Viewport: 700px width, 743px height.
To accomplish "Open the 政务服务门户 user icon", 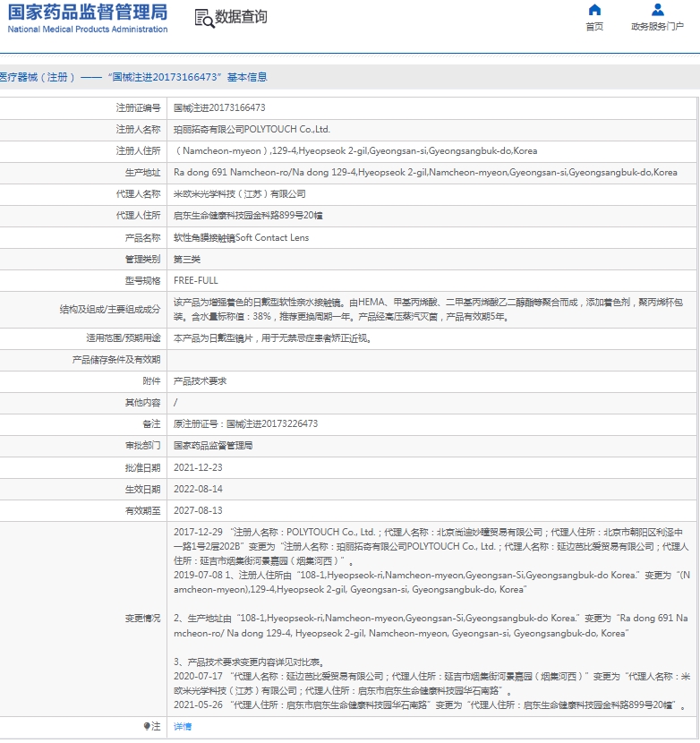I will (x=657, y=10).
